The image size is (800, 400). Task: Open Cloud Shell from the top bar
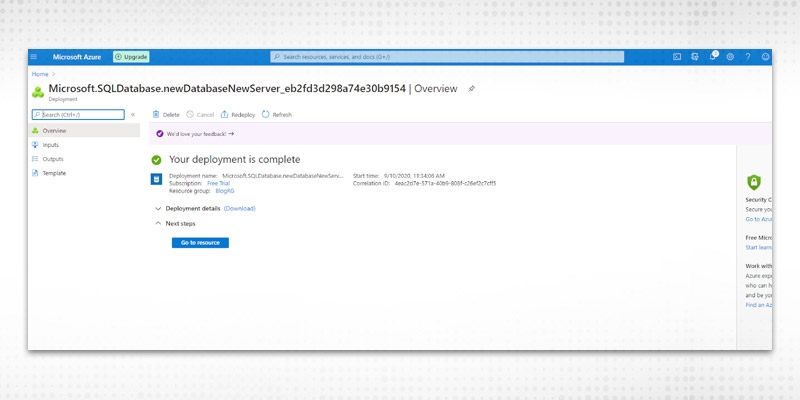(677, 57)
